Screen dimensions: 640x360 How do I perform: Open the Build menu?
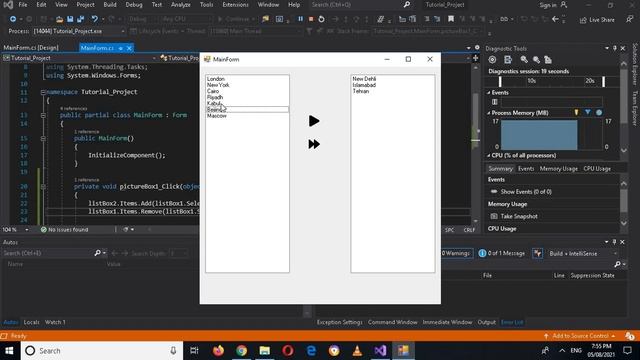tap(110, 5)
